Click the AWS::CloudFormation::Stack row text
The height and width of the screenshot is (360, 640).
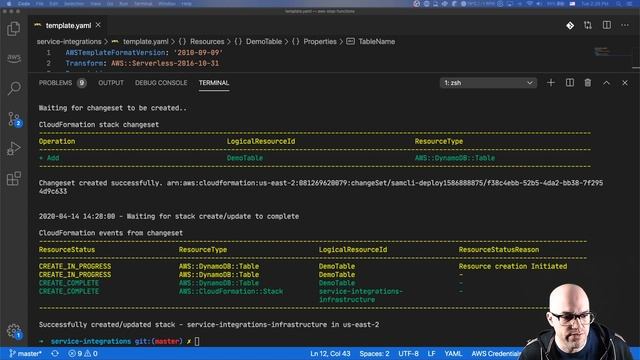231,291
